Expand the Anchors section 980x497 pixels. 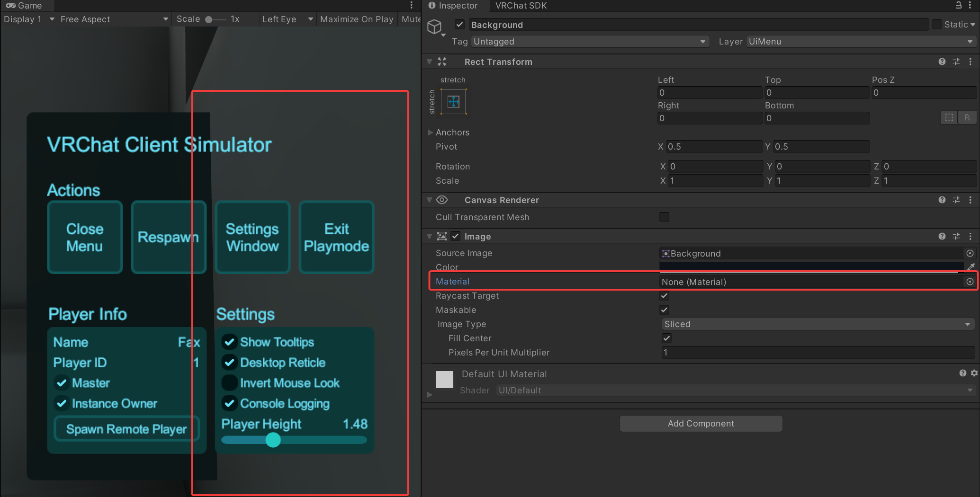click(430, 133)
